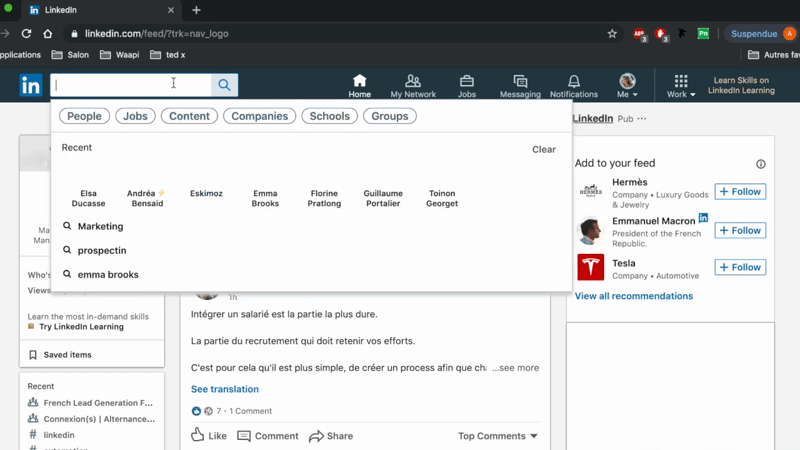Reload the page with refresh icon

27,34
